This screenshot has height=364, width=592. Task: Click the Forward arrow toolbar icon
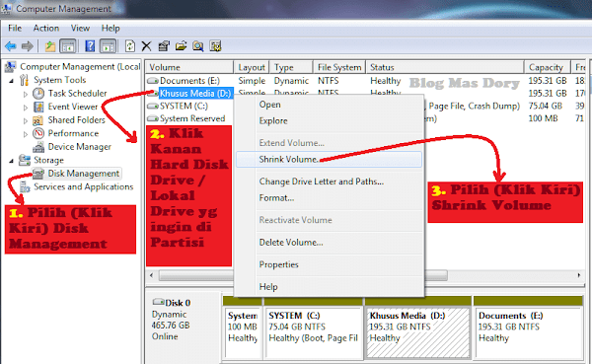coord(28,46)
